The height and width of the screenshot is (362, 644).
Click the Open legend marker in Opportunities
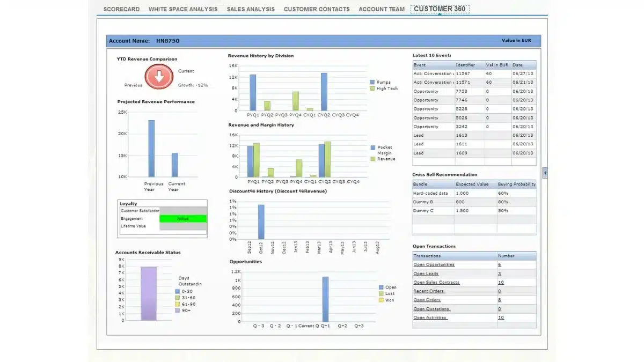(381, 287)
